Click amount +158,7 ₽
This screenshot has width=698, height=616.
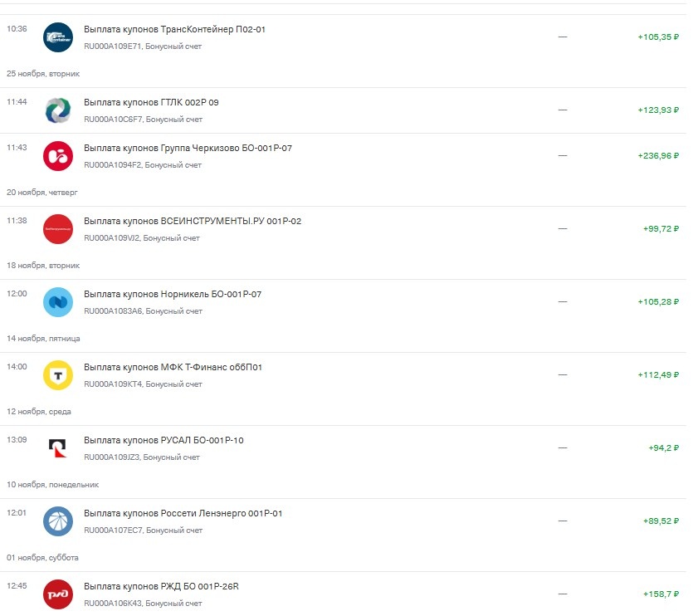pyautogui.click(x=661, y=594)
